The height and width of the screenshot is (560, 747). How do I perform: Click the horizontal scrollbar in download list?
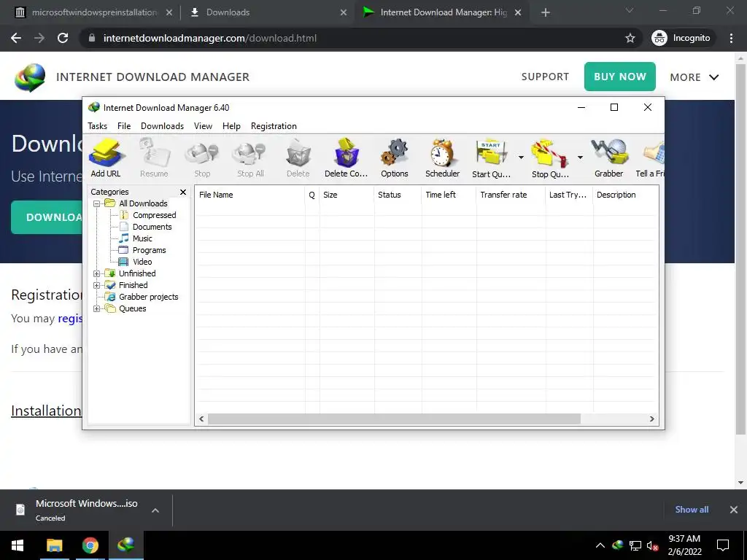394,419
